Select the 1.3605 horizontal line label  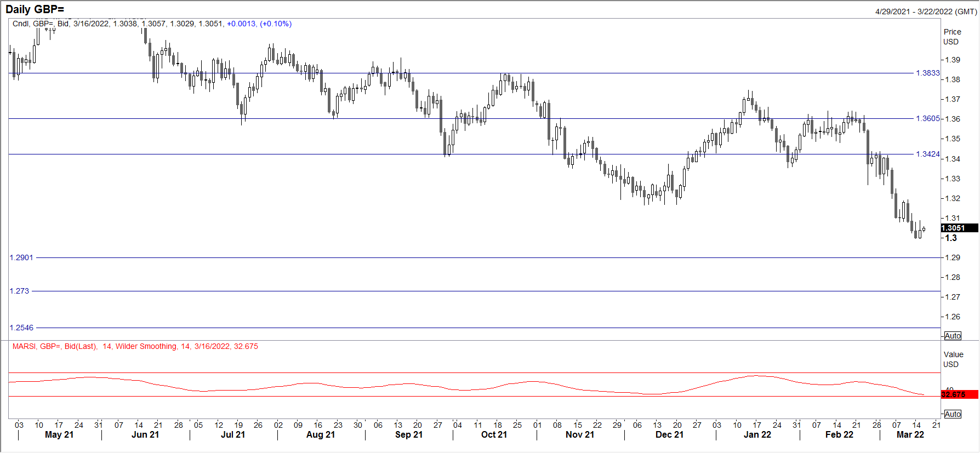927,118
